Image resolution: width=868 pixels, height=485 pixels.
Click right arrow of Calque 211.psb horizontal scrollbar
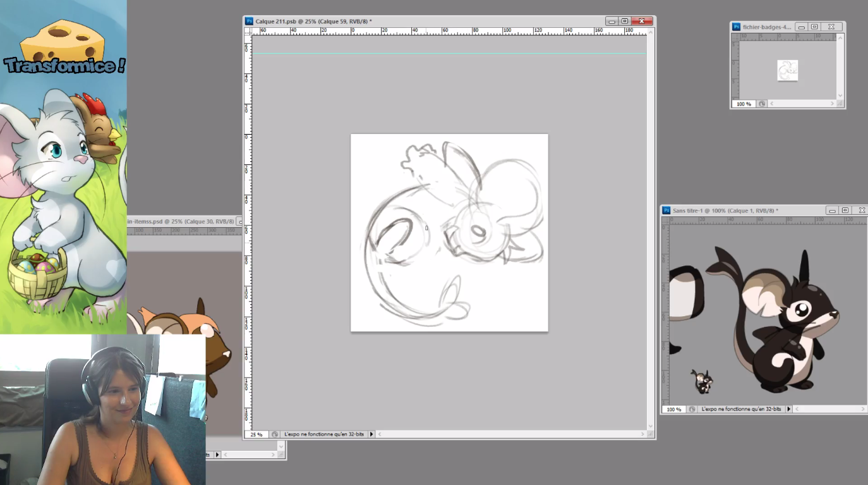tap(643, 434)
